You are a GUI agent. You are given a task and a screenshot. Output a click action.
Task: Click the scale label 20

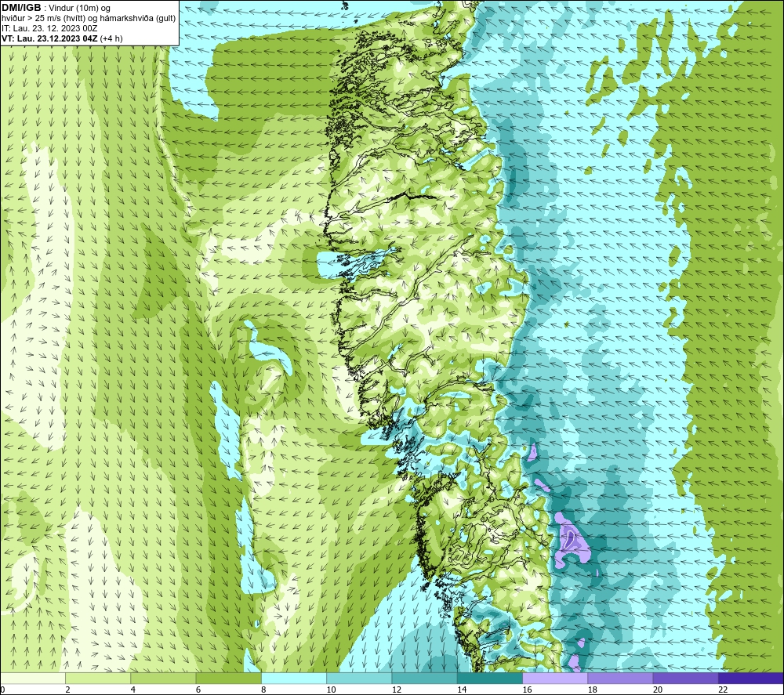(x=658, y=690)
